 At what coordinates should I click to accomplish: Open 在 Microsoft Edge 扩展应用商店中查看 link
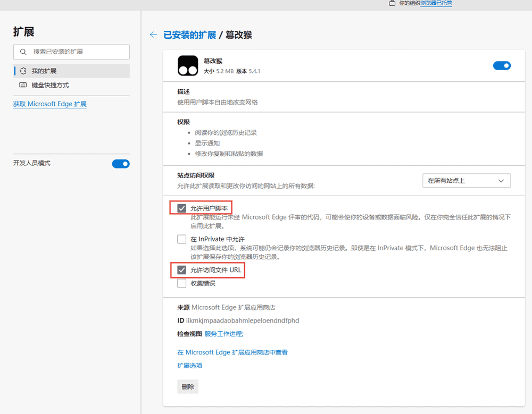coord(232,352)
